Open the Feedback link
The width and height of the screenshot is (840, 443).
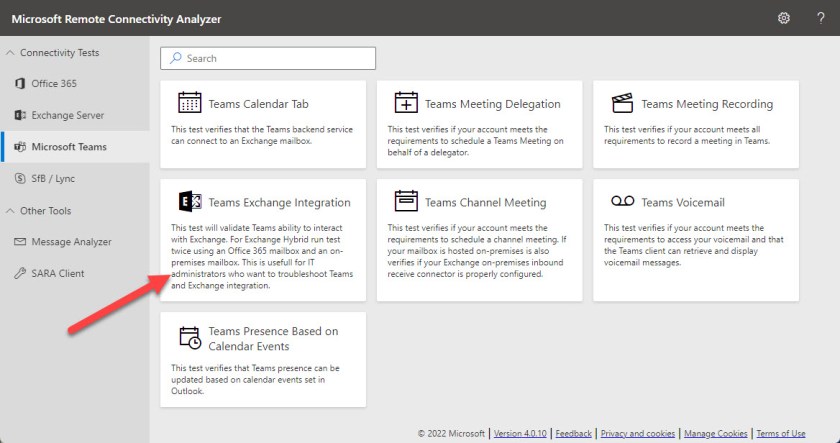pyautogui.click(x=573, y=433)
